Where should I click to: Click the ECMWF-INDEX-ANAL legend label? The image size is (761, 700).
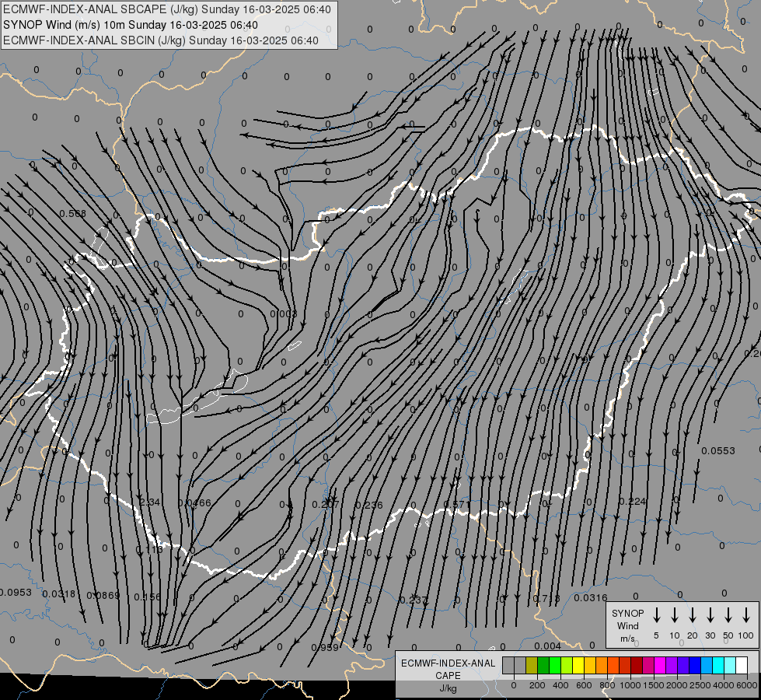pyautogui.click(x=448, y=663)
